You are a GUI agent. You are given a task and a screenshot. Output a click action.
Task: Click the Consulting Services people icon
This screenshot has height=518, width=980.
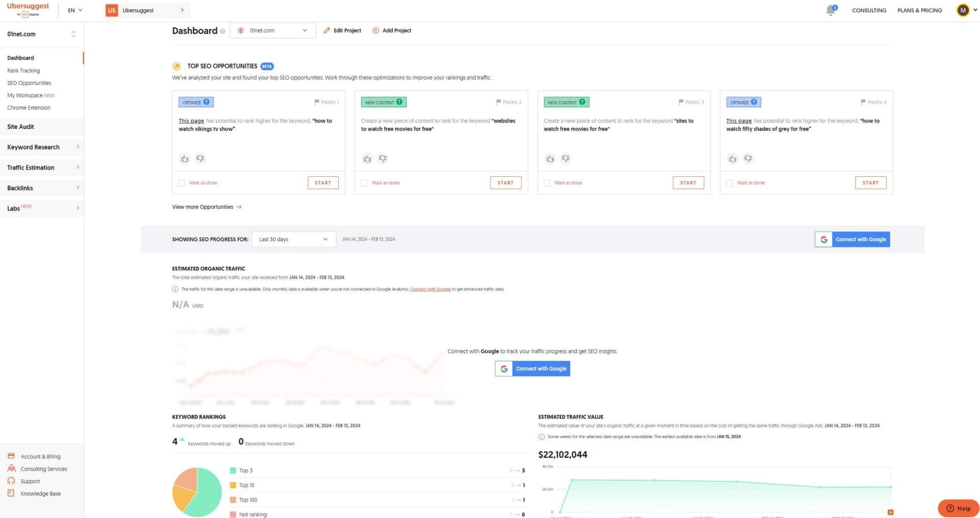[11, 468]
